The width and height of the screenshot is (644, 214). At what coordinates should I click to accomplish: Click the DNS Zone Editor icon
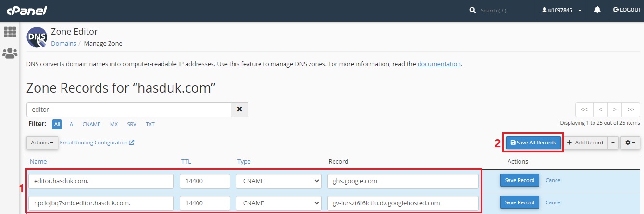[x=37, y=37]
